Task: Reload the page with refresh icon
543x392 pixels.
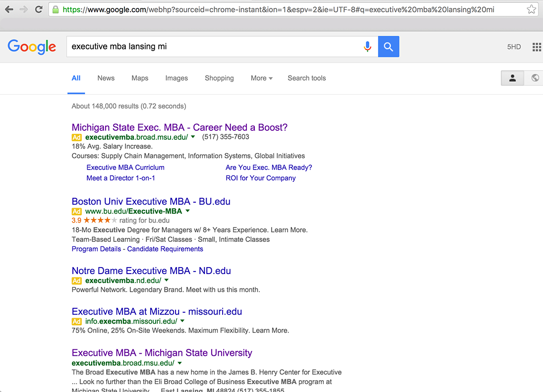Action: tap(39, 9)
